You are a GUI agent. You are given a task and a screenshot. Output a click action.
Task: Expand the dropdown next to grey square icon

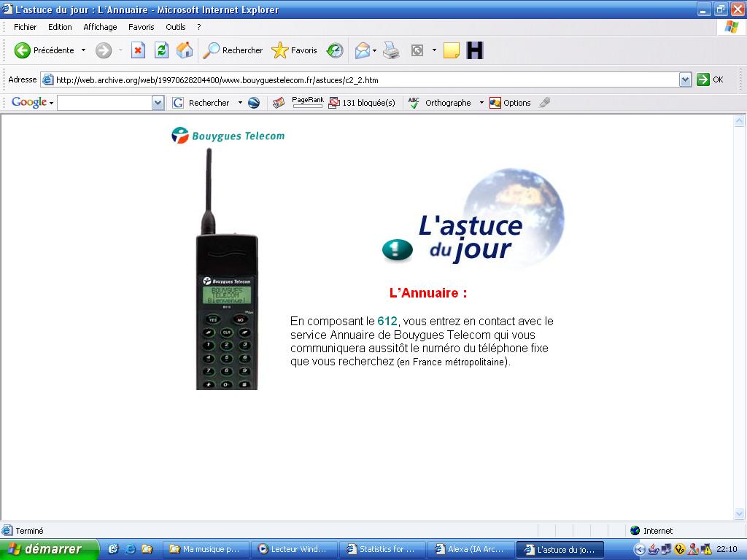pos(434,50)
